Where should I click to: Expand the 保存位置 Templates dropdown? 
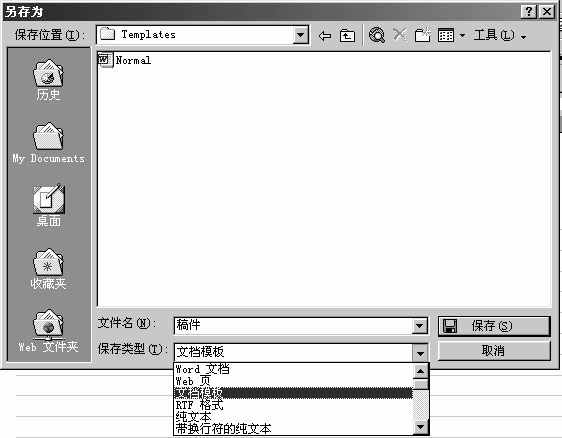click(x=300, y=35)
